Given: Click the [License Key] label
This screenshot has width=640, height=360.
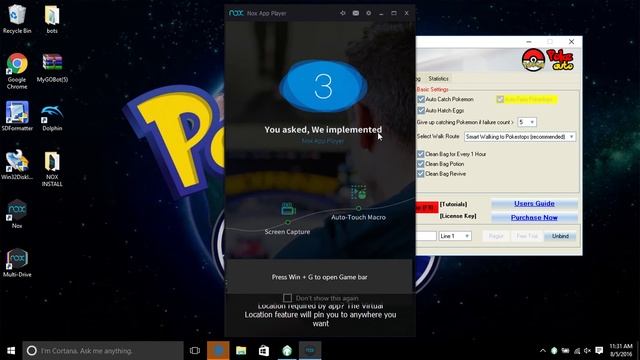Looking at the screenshot, I should 458,216.
